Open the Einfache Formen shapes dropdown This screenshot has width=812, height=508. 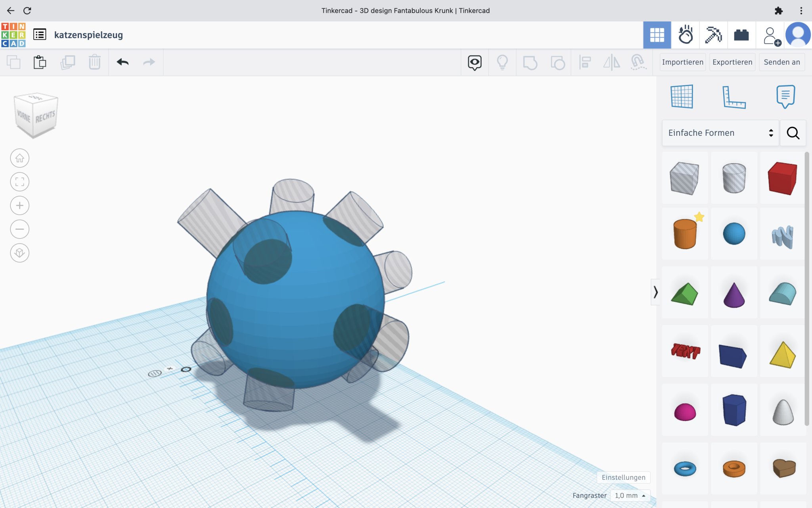coord(720,133)
